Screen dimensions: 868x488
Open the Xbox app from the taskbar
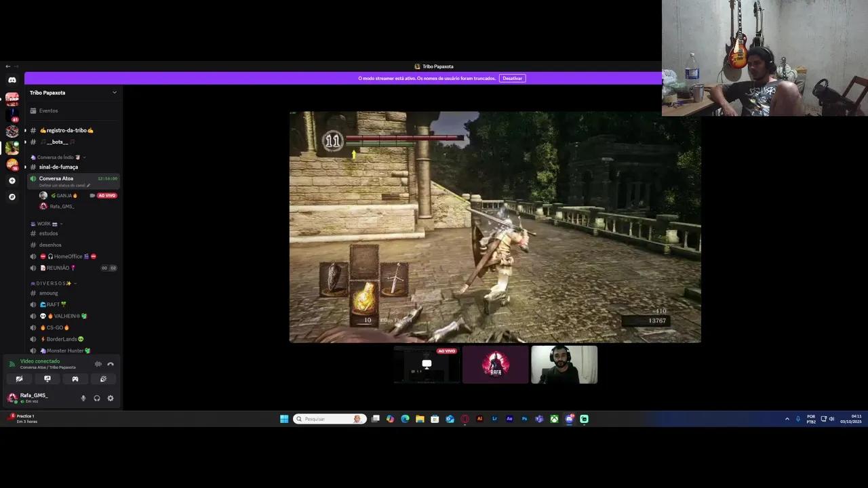click(554, 419)
